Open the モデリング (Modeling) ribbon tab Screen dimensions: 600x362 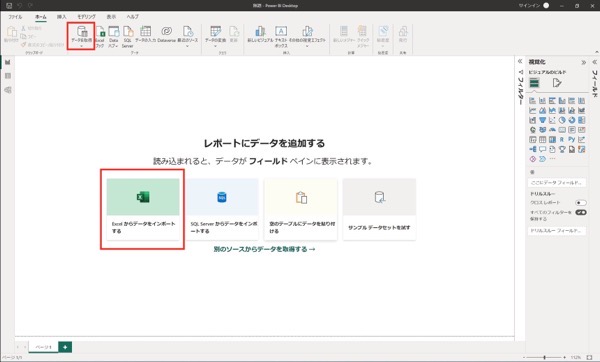pyautogui.click(x=86, y=17)
